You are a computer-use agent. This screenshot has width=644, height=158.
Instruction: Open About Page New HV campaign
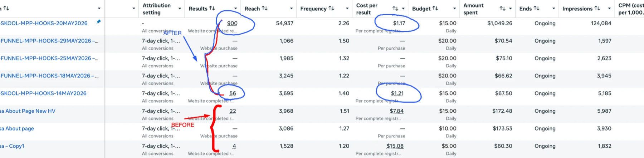[x=28, y=111]
